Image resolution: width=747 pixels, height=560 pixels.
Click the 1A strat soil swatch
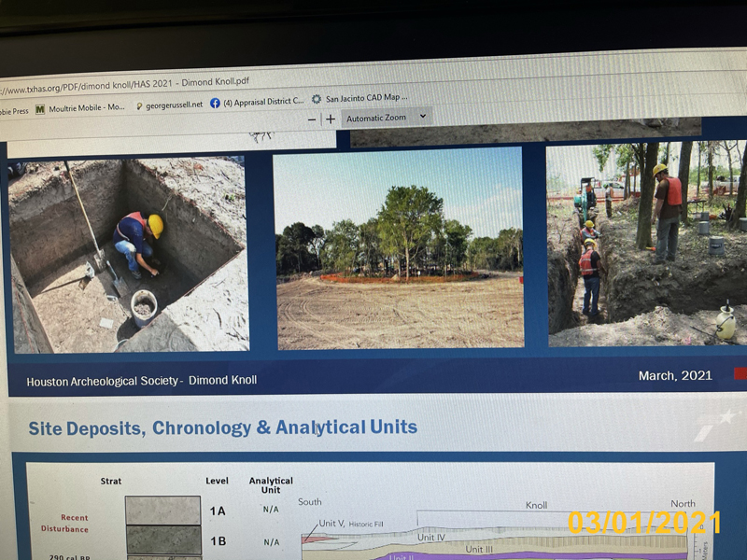[162, 511]
